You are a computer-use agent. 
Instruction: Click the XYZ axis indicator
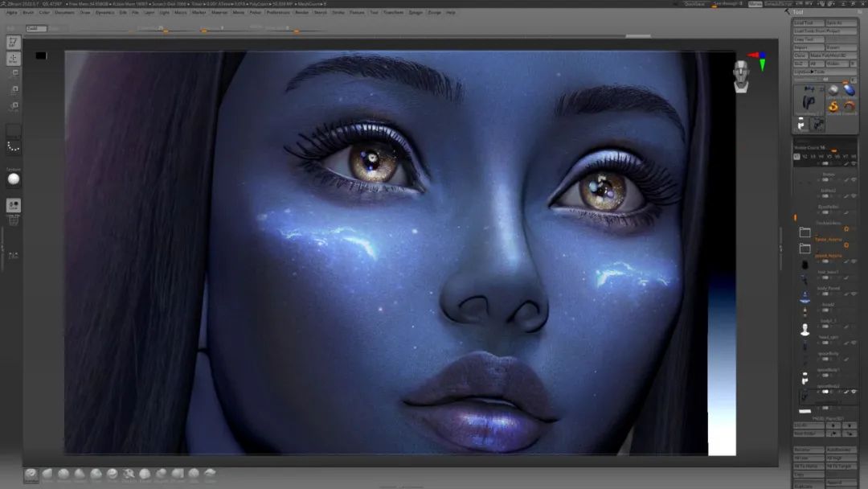[x=759, y=60]
